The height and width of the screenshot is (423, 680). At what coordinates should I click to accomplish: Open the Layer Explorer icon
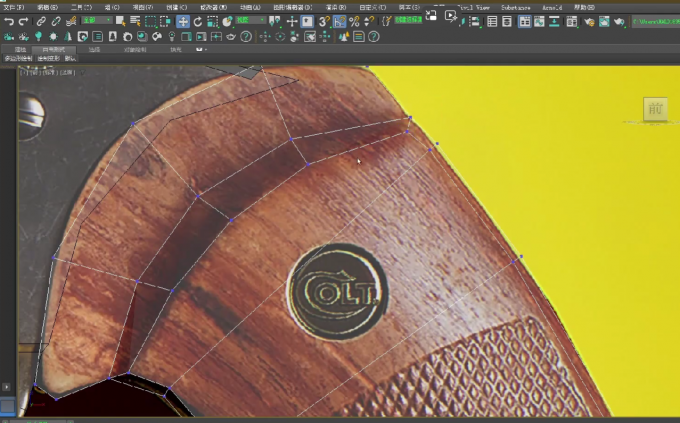point(507,21)
